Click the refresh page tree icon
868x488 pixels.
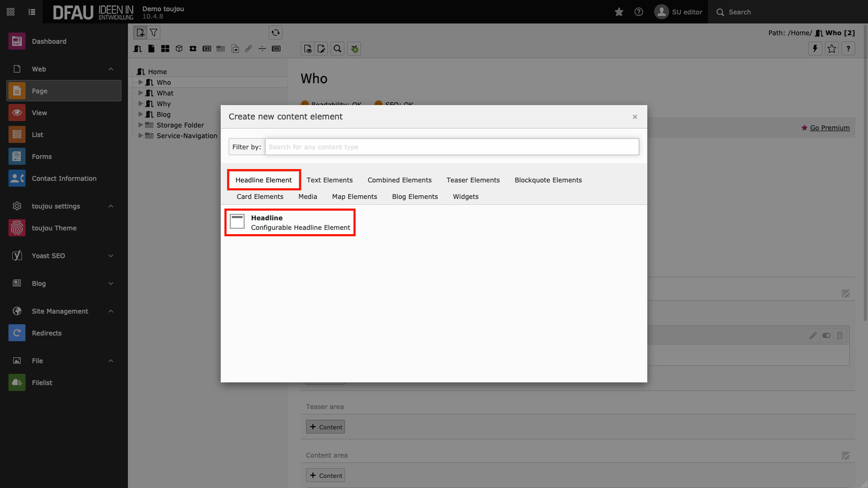tap(275, 33)
